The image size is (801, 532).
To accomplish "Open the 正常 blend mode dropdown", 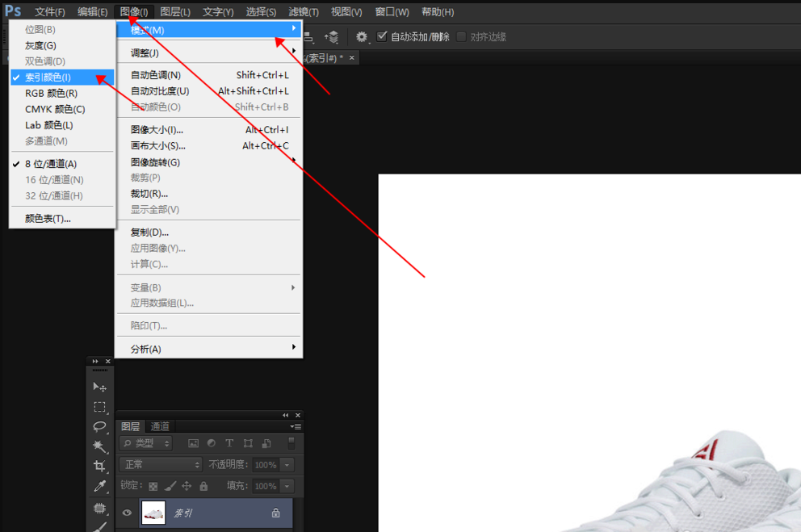I will pos(161,465).
